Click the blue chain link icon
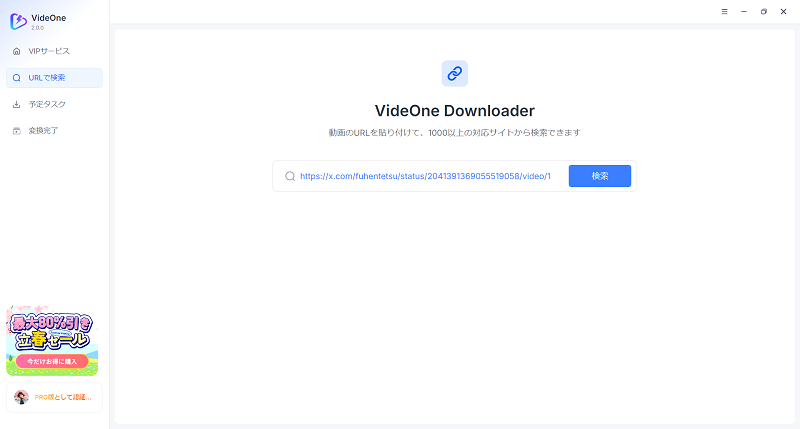This screenshot has height=429, width=800. 455,73
